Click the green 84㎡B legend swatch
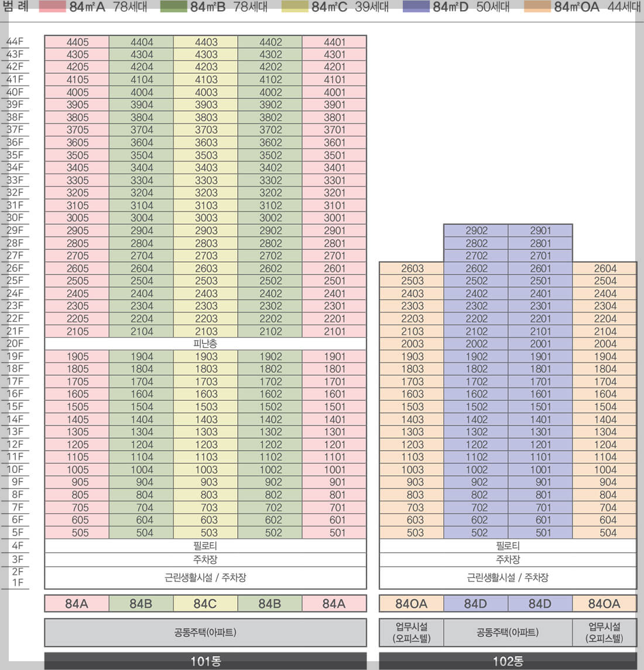Image resolution: width=644 pixels, height=670 pixels. [174, 6]
